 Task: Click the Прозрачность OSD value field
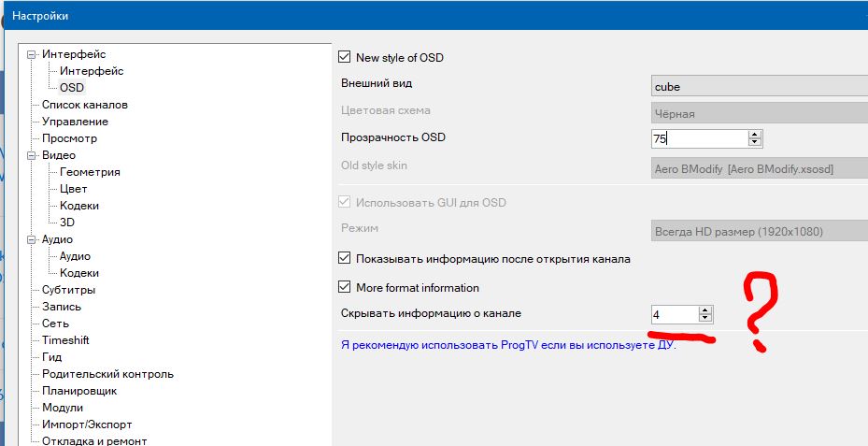click(x=698, y=138)
